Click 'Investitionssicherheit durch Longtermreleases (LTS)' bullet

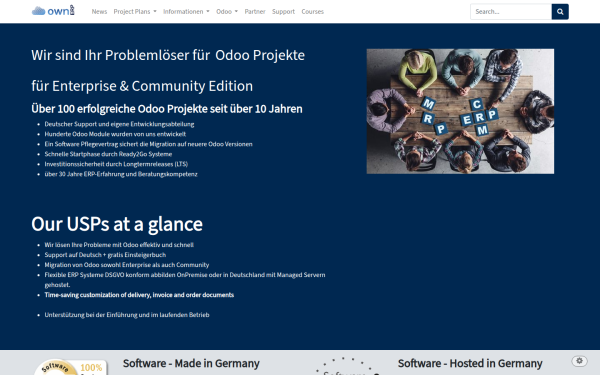116,164
